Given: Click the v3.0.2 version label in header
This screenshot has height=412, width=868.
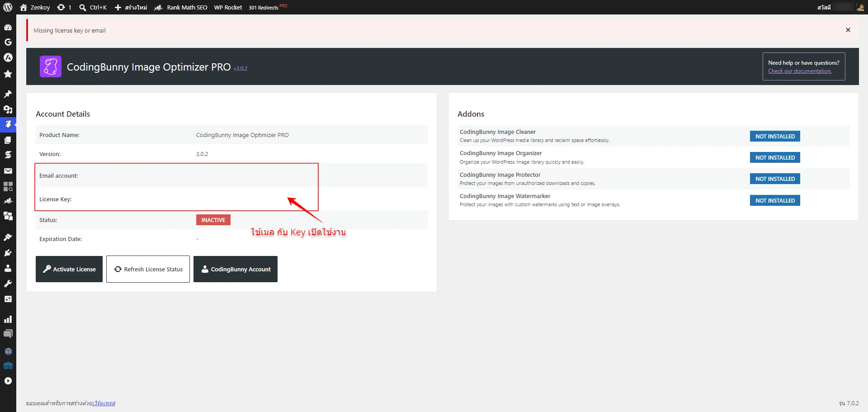Looking at the screenshot, I should 241,69.
